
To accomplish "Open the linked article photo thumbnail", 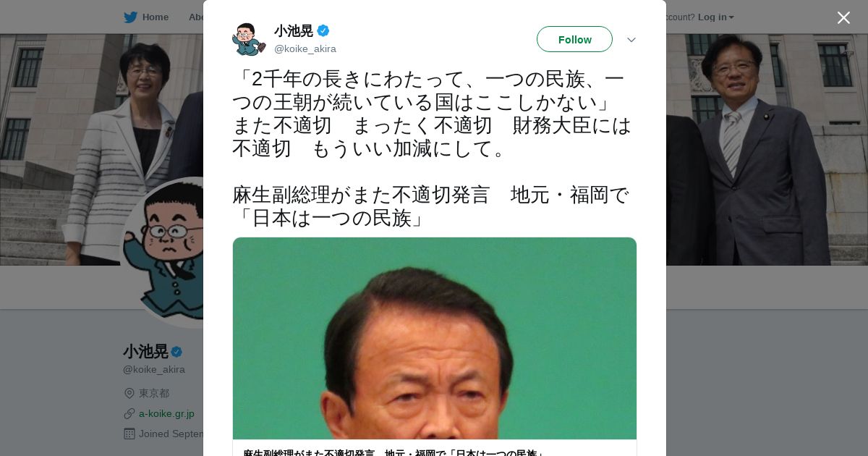I will [x=435, y=338].
